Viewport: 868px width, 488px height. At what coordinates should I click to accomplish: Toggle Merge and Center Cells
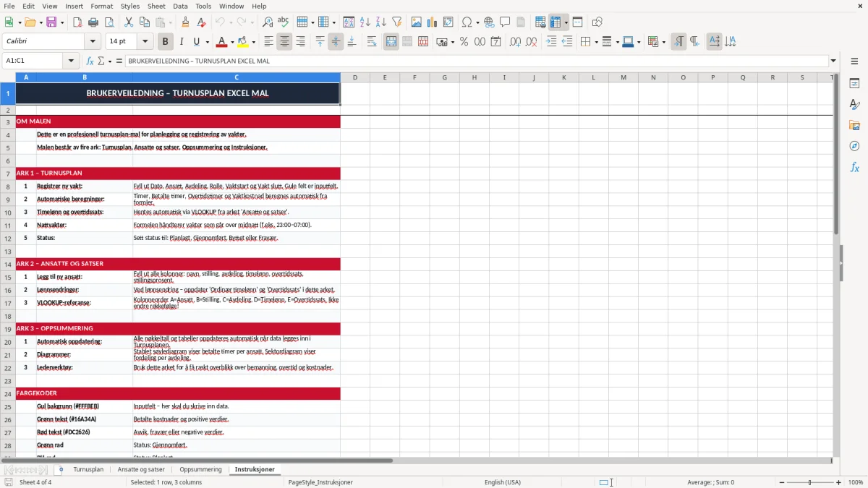point(391,42)
